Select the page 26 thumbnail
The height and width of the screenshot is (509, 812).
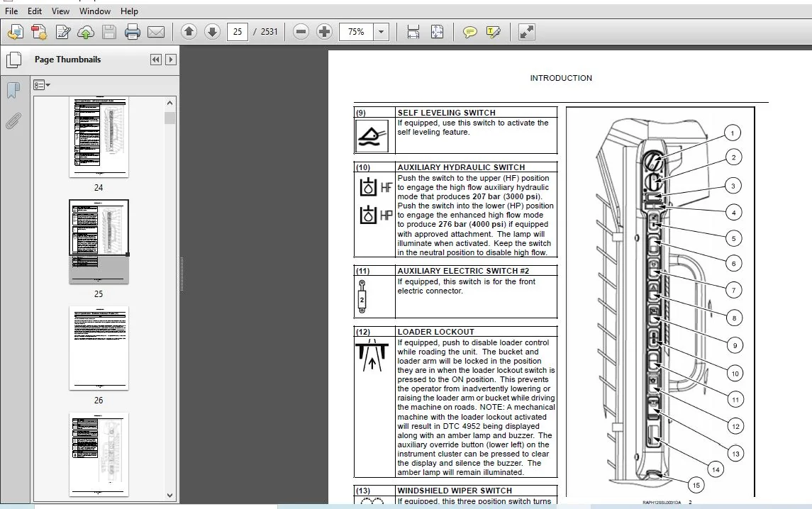[99, 348]
